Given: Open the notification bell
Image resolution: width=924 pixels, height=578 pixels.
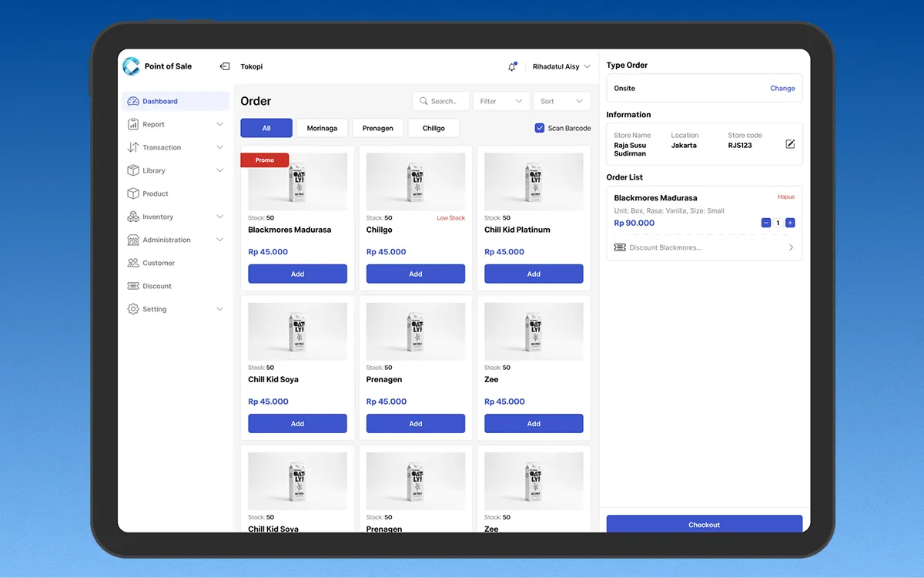Looking at the screenshot, I should 512,67.
